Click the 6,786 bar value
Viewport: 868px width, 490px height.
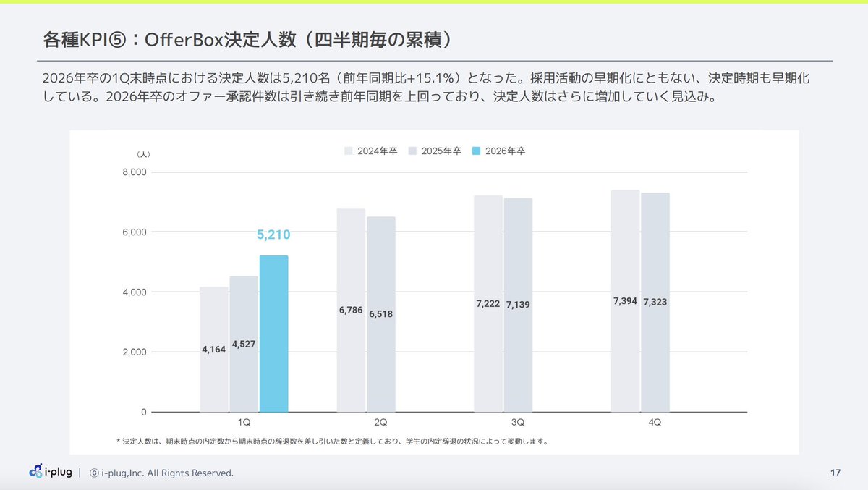pyautogui.click(x=351, y=310)
